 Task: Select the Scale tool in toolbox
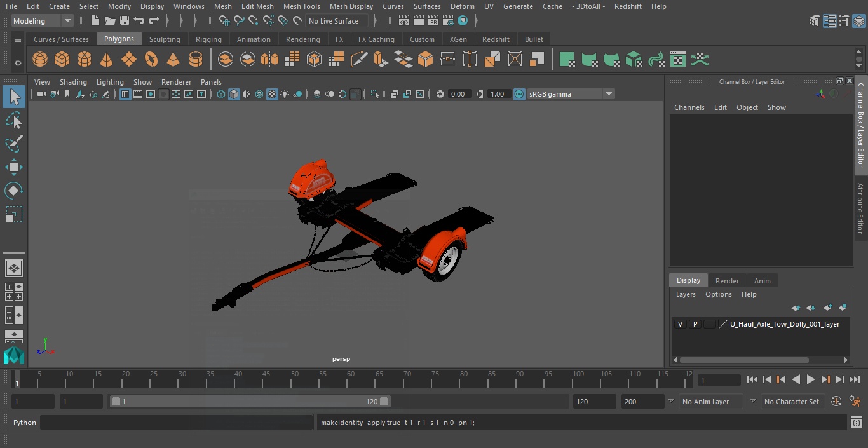(14, 214)
